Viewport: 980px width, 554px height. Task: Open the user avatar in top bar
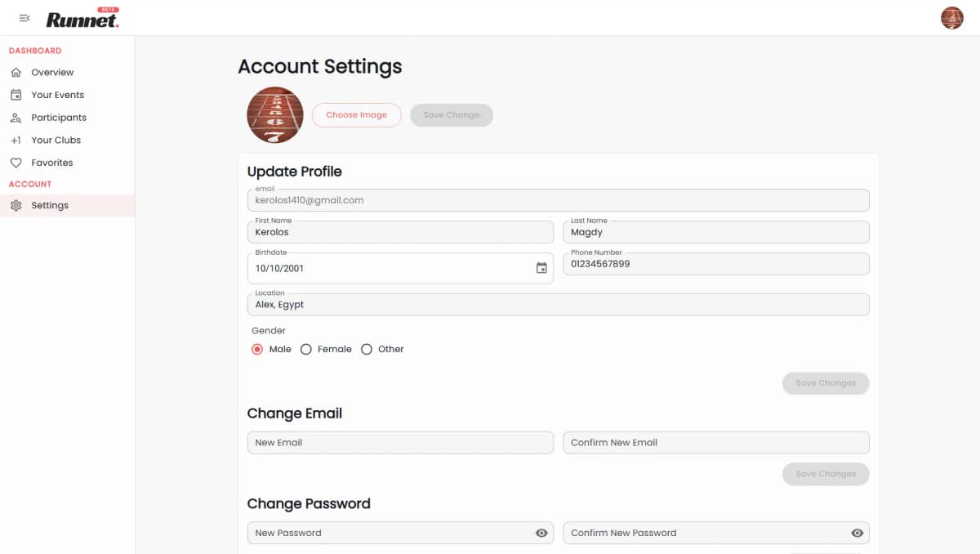click(951, 18)
